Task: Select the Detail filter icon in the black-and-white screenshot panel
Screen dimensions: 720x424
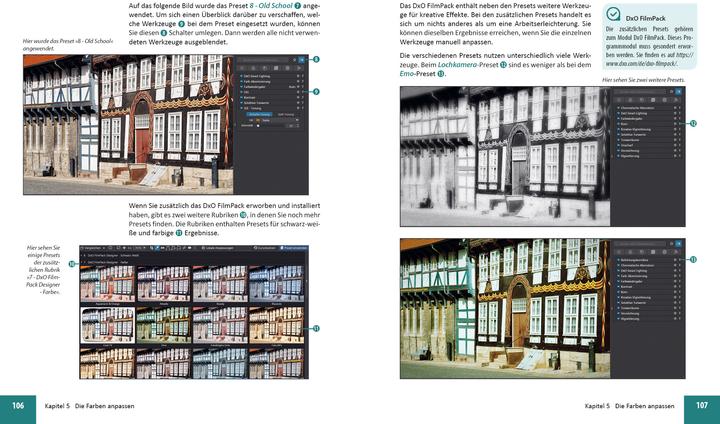Action: point(641,100)
